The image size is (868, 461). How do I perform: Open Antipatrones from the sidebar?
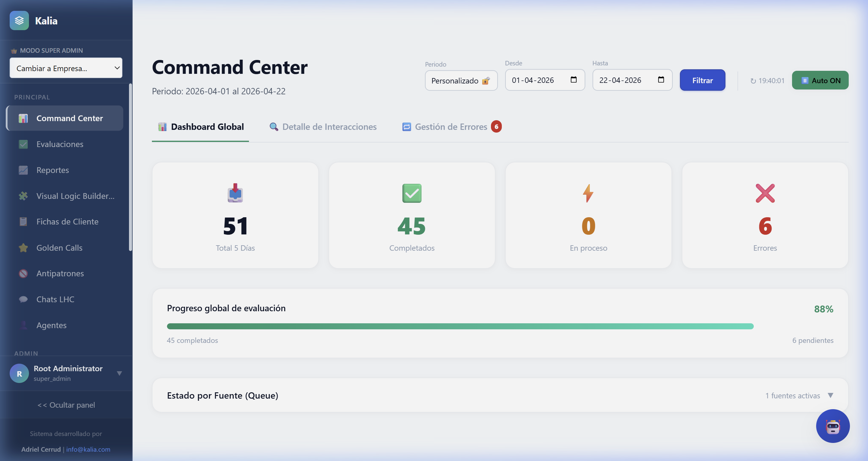(x=60, y=273)
